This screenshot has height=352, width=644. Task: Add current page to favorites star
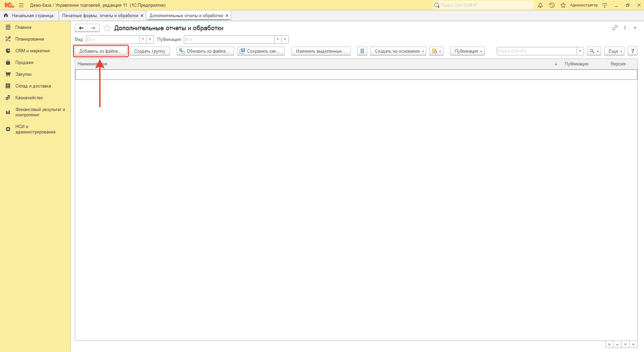point(107,28)
